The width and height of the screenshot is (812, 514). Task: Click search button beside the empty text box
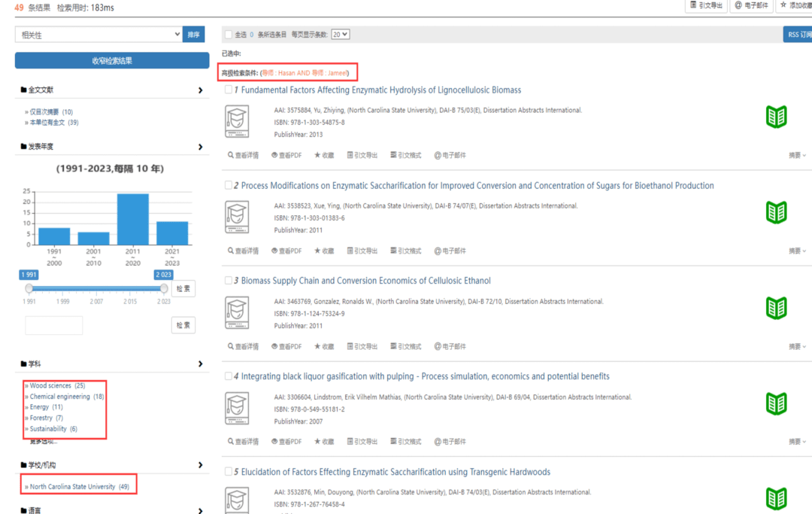point(183,325)
